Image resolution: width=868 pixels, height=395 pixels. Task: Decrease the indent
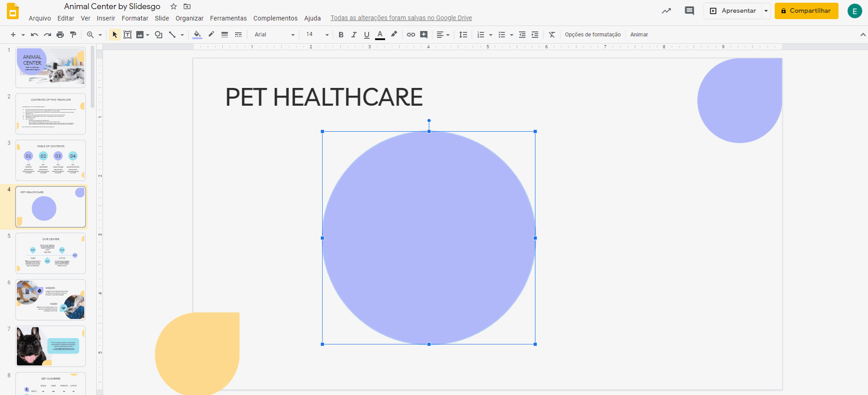coord(522,35)
